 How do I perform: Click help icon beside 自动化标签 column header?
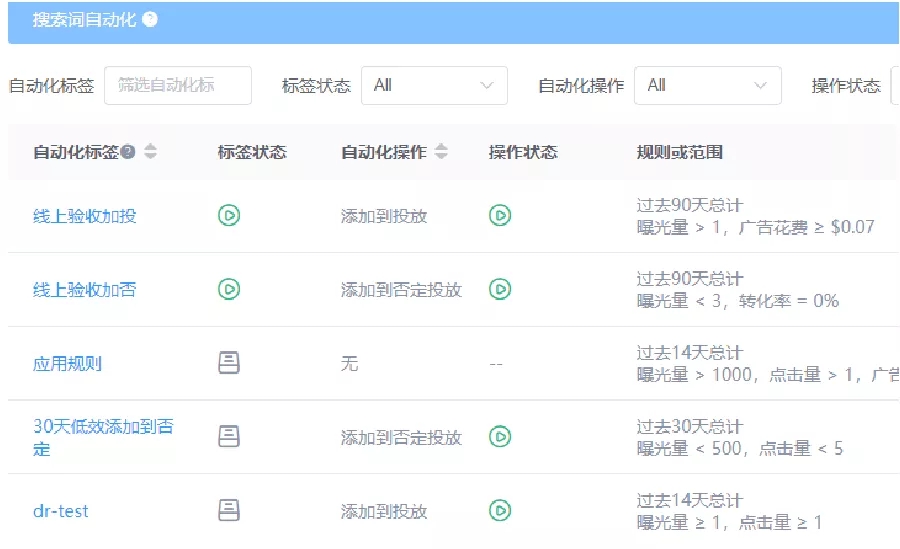128,152
